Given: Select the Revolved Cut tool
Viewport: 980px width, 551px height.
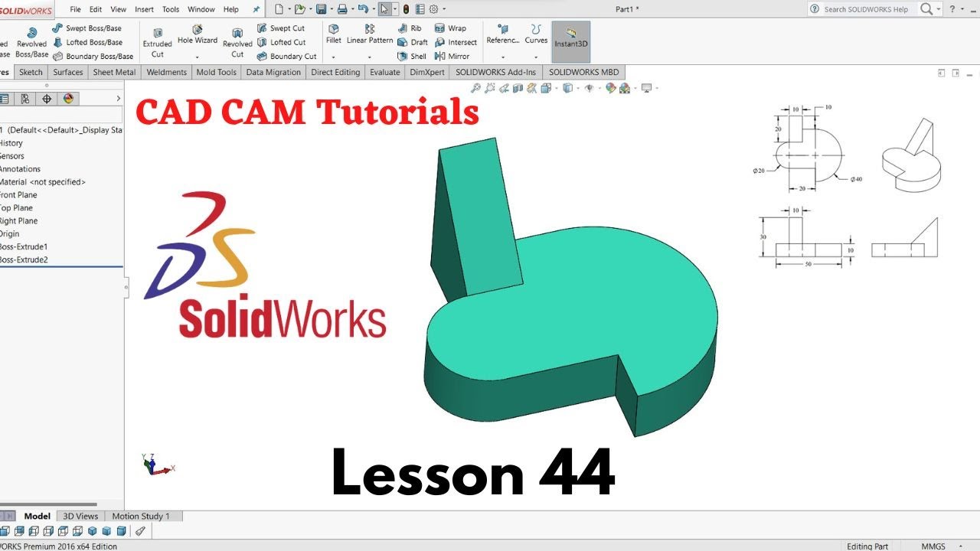Looking at the screenshot, I should point(237,43).
